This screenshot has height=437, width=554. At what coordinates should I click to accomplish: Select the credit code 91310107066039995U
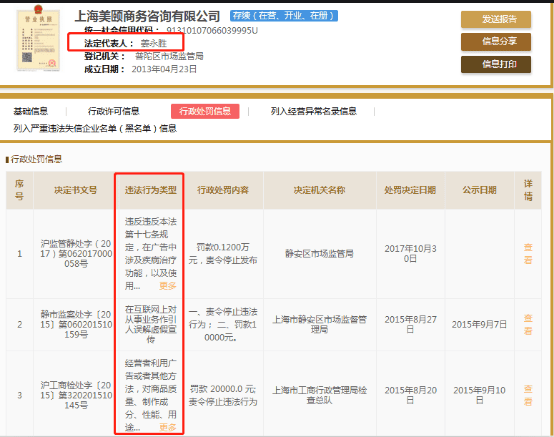click(212, 31)
